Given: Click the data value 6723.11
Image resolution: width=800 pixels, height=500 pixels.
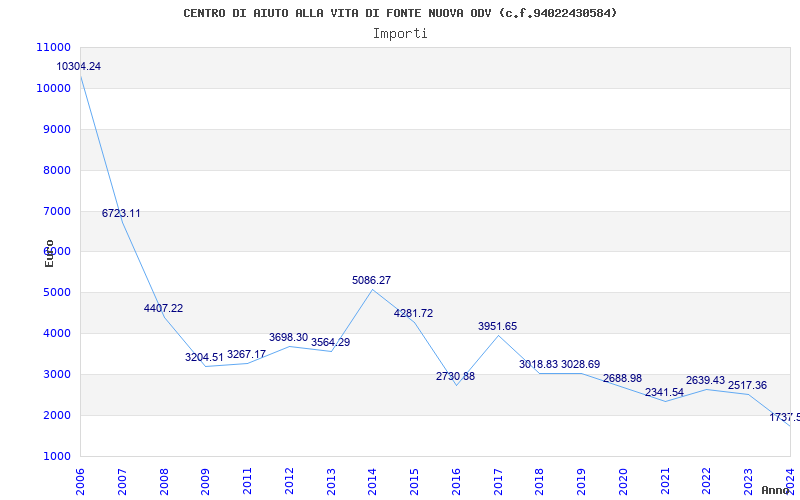Looking at the screenshot, I should click(x=121, y=213).
